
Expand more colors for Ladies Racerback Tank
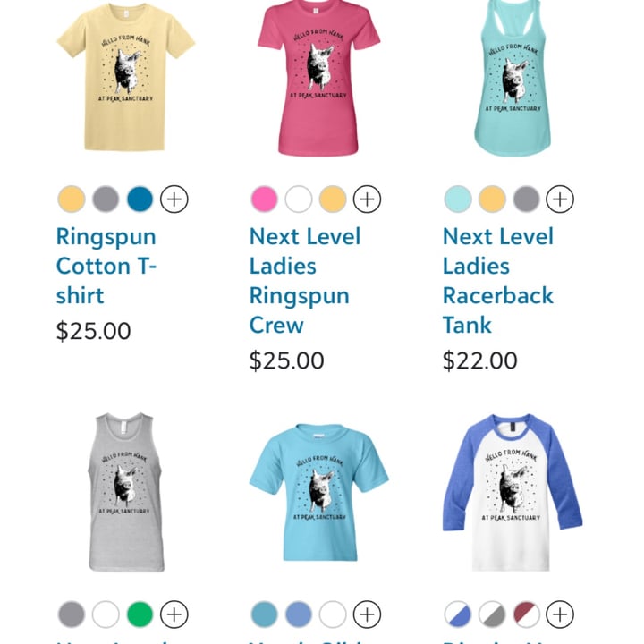[560, 199]
